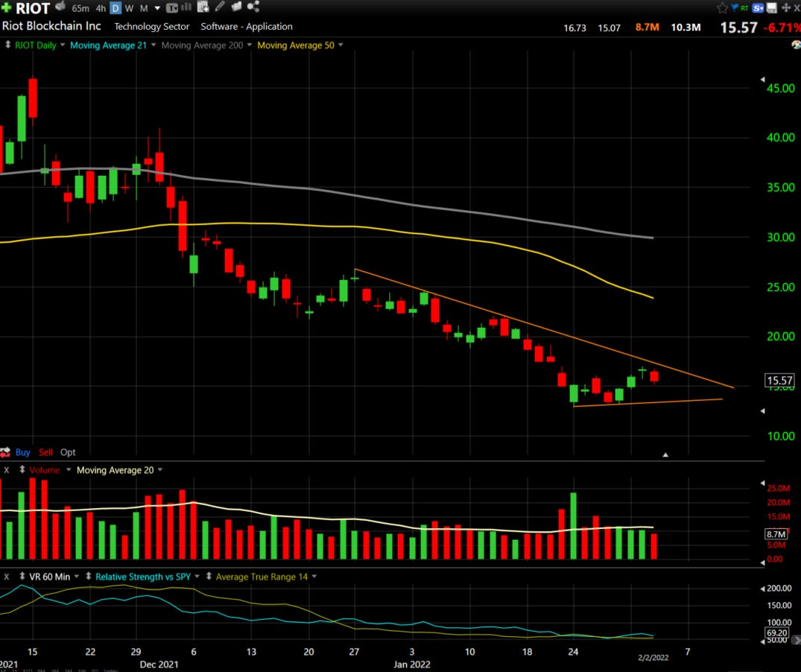Close the VR 60 Min pane with its X
801x672 pixels.
click(7, 577)
